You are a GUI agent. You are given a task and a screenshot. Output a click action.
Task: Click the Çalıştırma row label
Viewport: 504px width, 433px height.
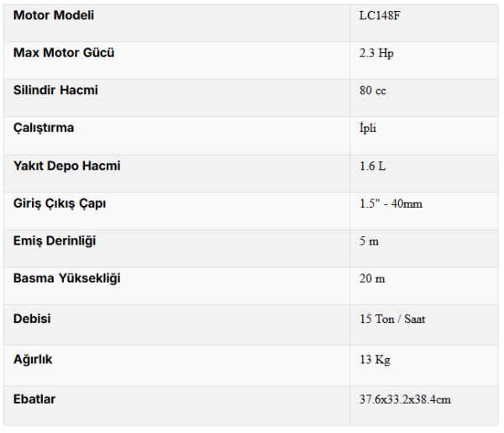44,128
